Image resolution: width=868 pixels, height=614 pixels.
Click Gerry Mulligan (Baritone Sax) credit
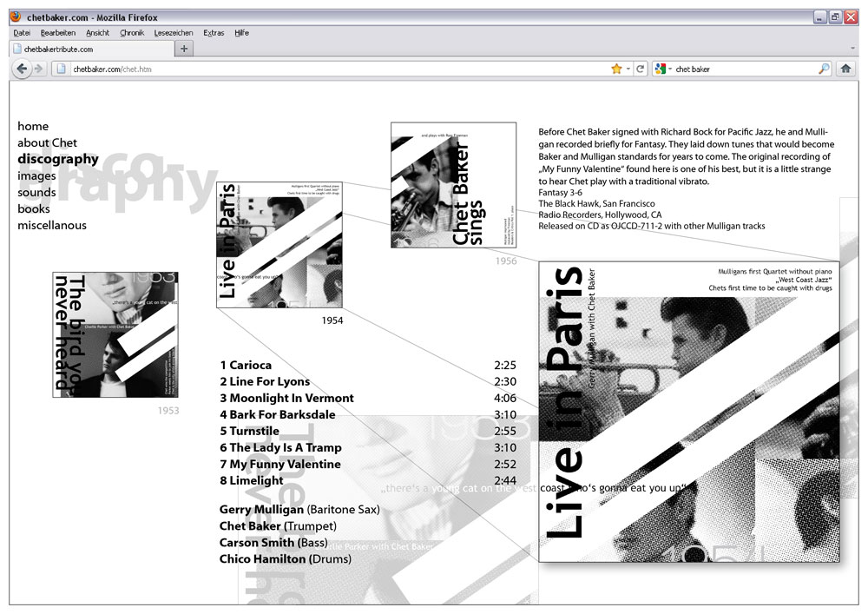(299, 510)
